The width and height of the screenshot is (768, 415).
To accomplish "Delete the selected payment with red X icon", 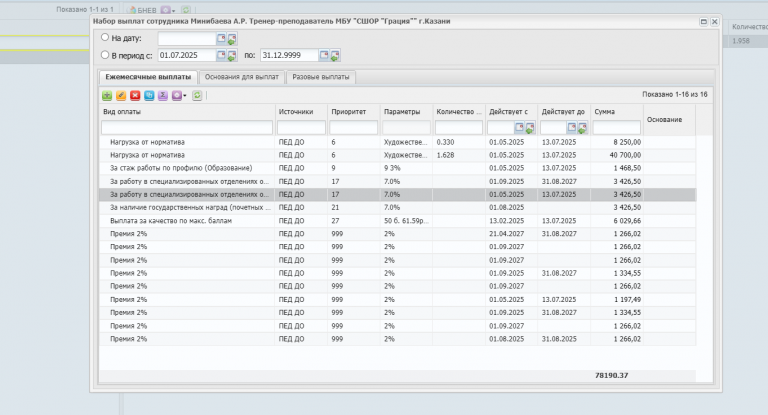I will pos(135,96).
